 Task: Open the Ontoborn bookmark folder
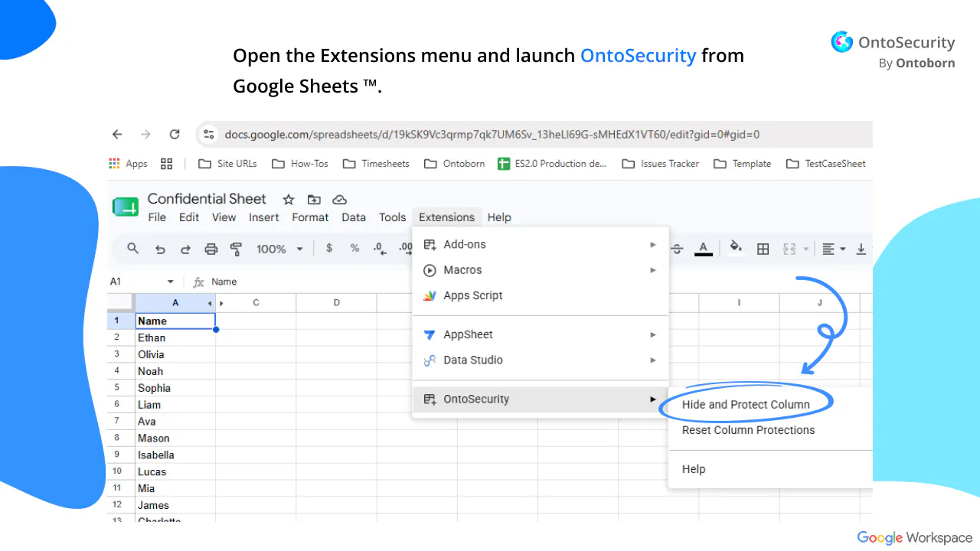454,164
